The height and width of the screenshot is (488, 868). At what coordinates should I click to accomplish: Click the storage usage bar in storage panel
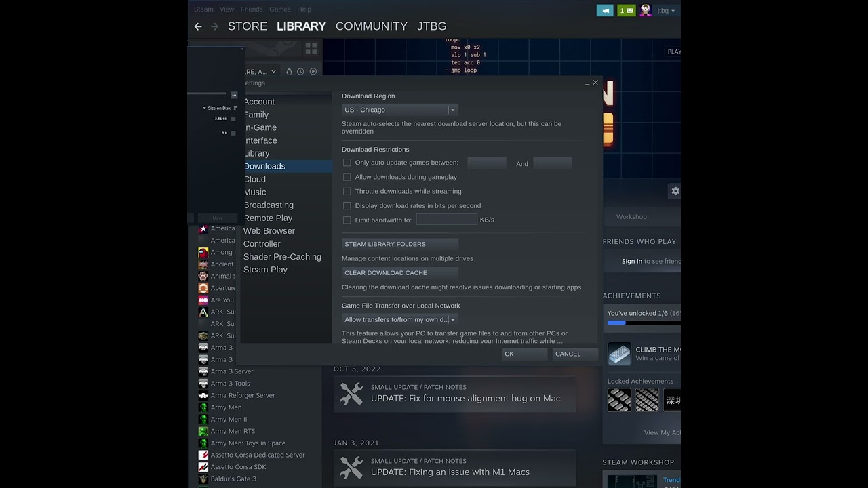click(207, 94)
